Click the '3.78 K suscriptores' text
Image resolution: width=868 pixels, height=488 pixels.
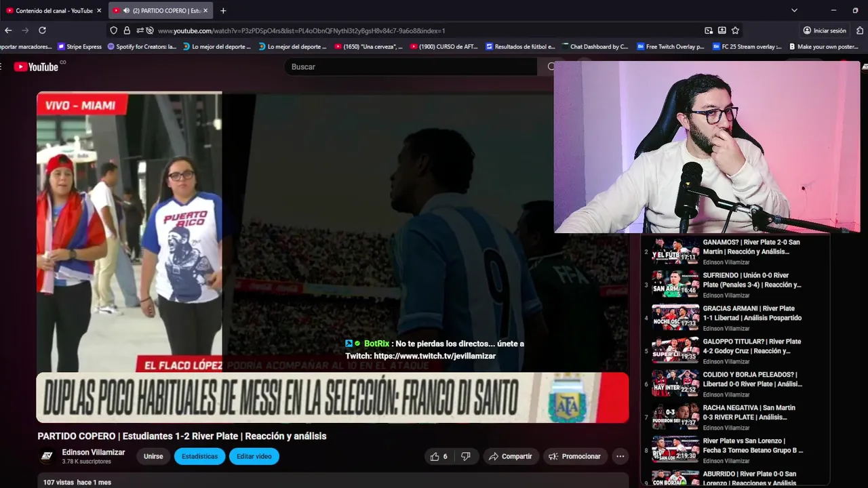point(86,462)
